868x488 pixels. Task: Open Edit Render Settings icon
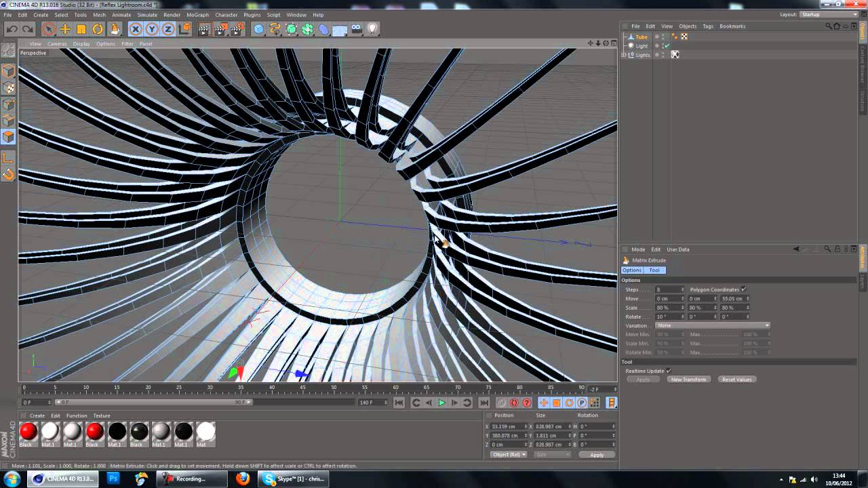(x=237, y=29)
